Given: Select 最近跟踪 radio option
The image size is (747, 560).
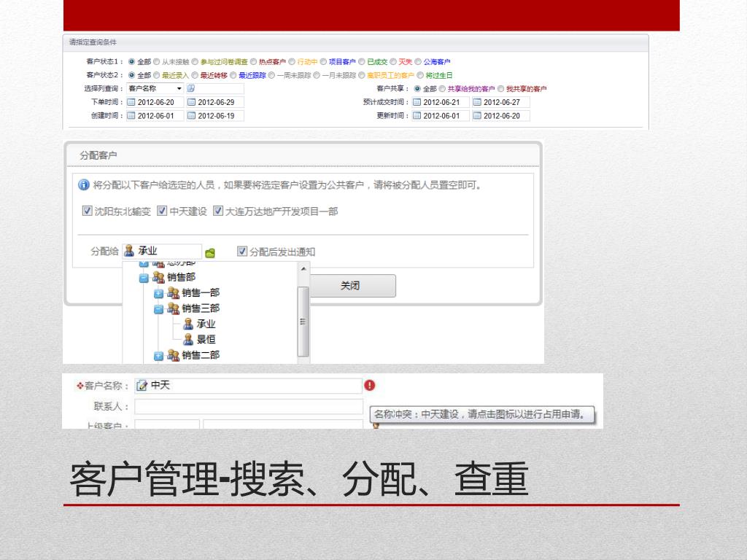Looking at the screenshot, I should click(x=233, y=75).
